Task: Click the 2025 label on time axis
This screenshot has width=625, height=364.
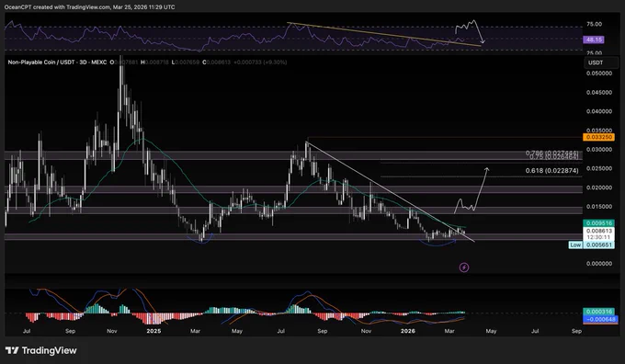Action: [x=153, y=331]
